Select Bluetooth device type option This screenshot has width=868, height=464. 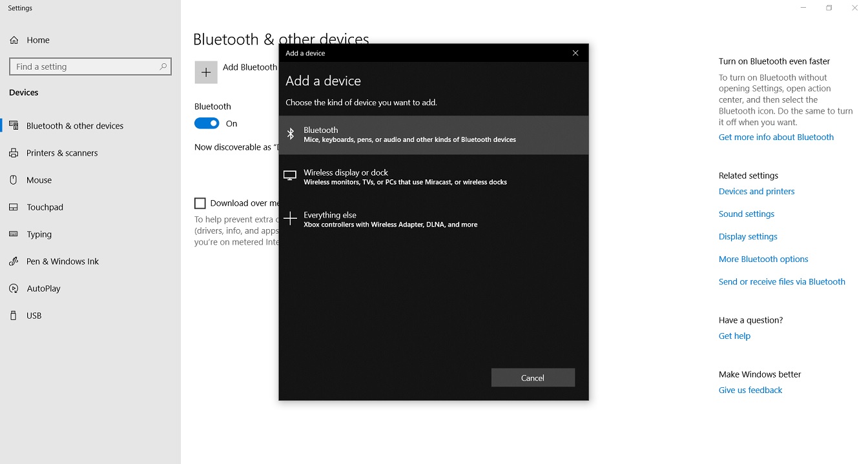(433, 135)
